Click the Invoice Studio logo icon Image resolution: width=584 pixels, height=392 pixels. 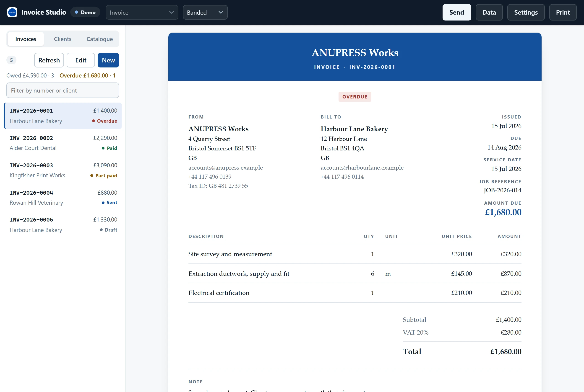pos(12,12)
